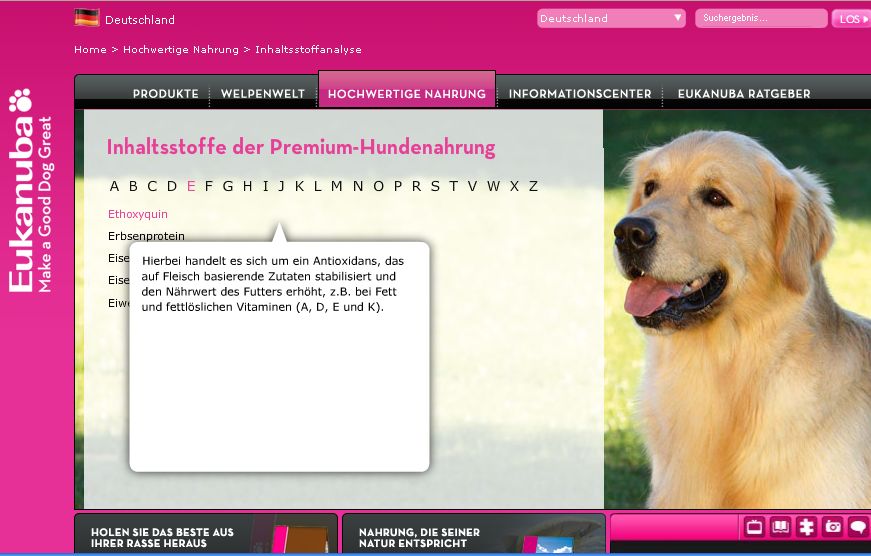This screenshot has height=556, width=871.
Task: Select letter R in ingredient index
Action: pos(417,186)
